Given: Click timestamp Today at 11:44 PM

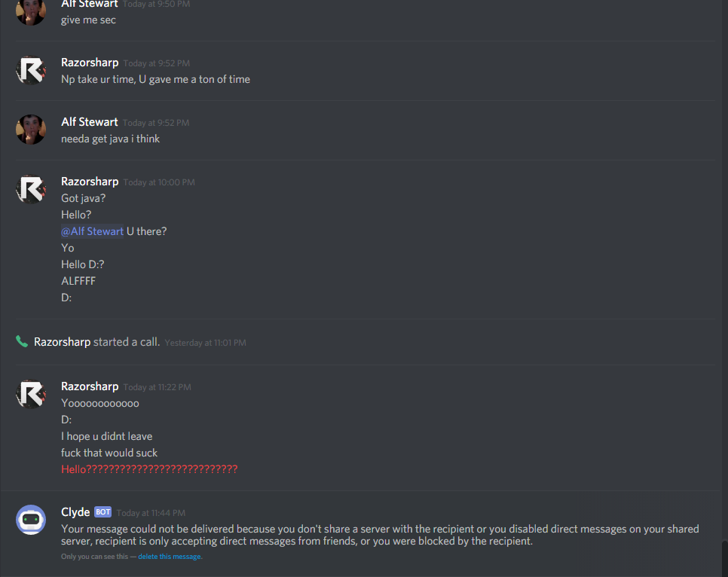Looking at the screenshot, I should coord(151,513).
